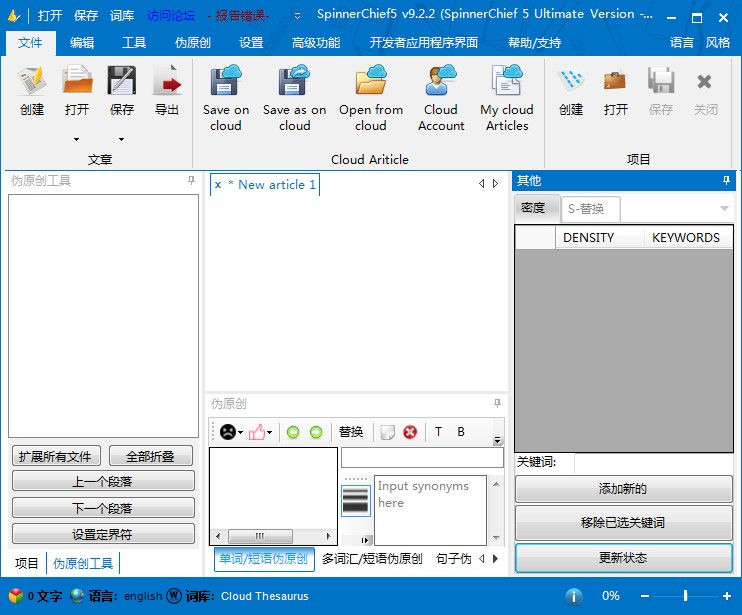Click 上一个段落 button
This screenshot has height=615, width=742.
(x=103, y=482)
